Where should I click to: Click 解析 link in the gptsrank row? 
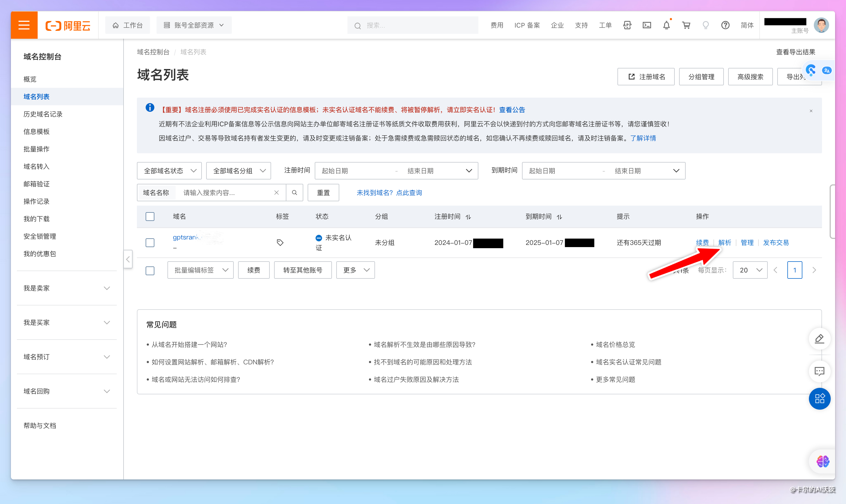pyautogui.click(x=725, y=242)
